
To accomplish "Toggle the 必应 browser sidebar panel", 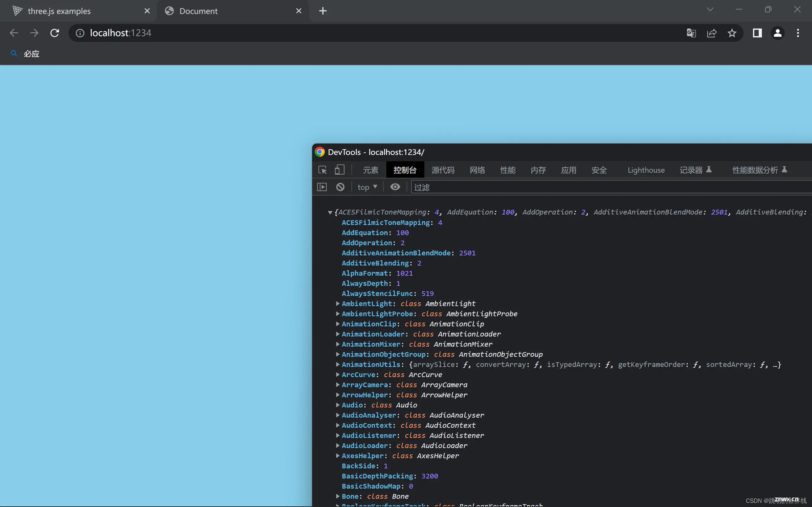I will (756, 32).
